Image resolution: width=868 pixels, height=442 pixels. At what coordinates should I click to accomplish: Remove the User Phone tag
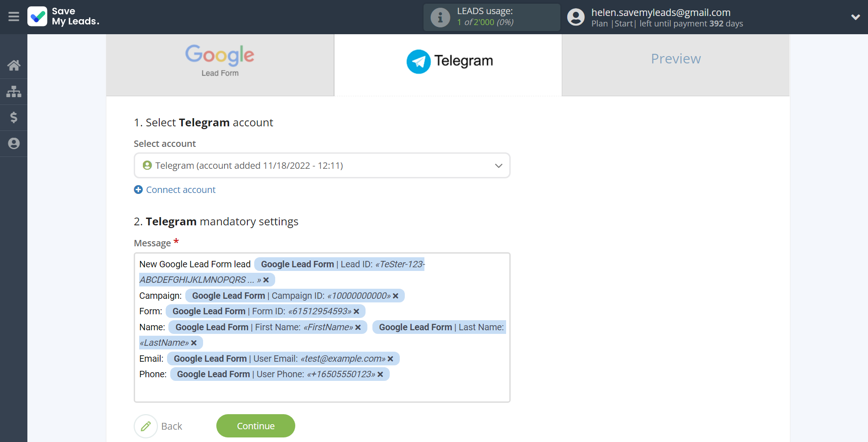click(380, 374)
